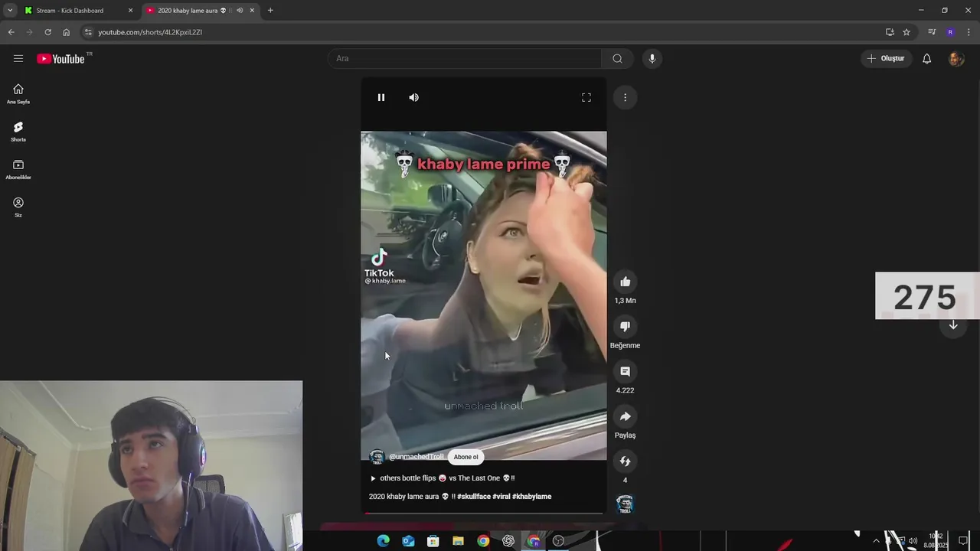Seek using the Shorts red progress bar
This screenshot has height=551, width=980.
click(484, 513)
